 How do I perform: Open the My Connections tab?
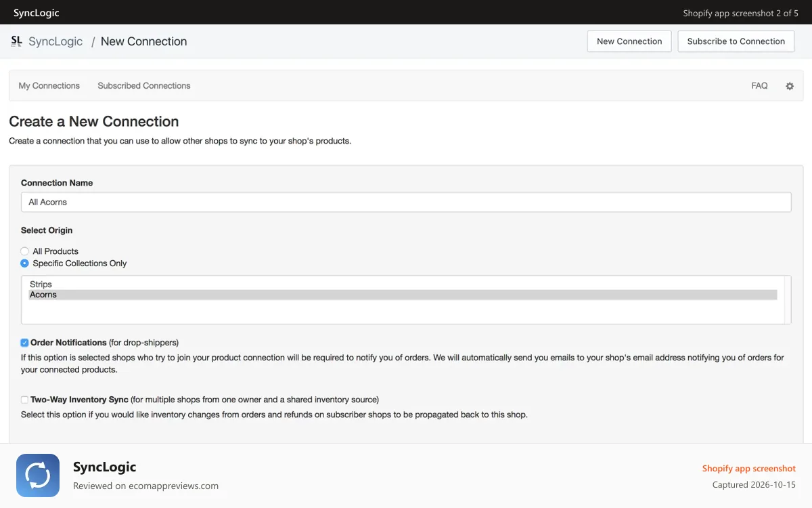point(49,86)
